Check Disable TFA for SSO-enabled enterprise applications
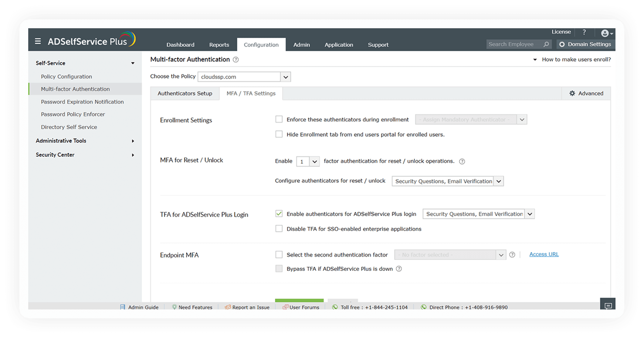644x338 pixels. (279, 228)
